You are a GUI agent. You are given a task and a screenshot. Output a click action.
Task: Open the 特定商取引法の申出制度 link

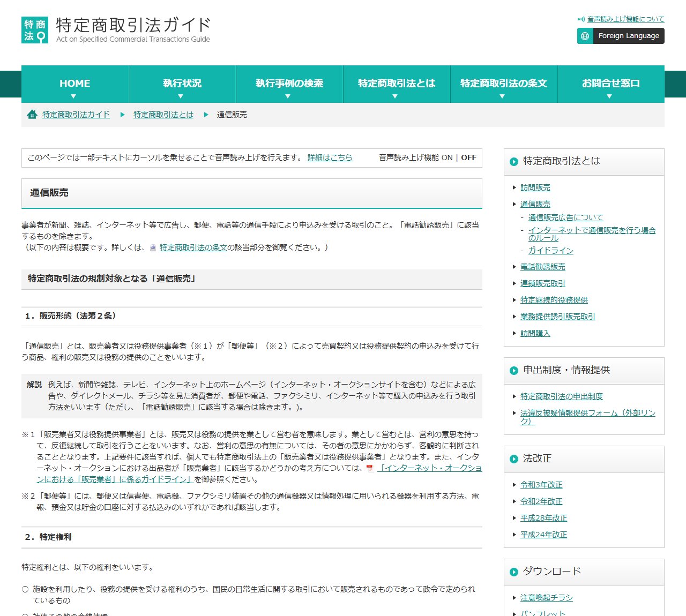(x=562, y=396)
